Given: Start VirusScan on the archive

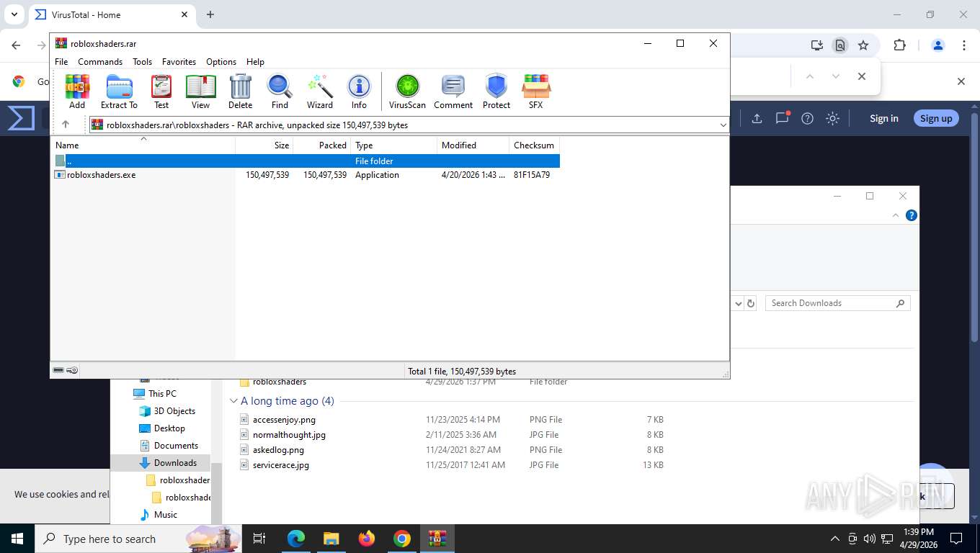Looking at the screenshot, I should click(x=407, y=91).
